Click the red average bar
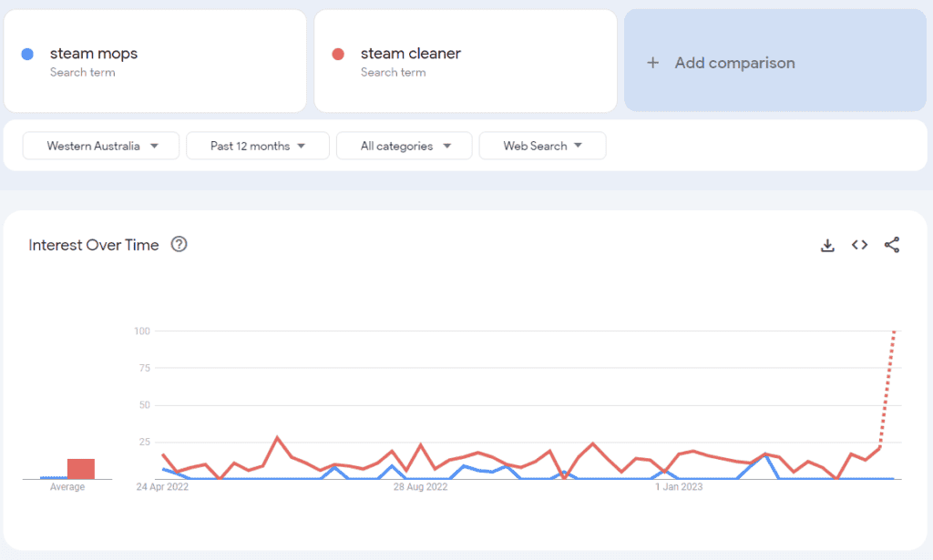Viewport: 933px width, 560px height. coord(81,468)
